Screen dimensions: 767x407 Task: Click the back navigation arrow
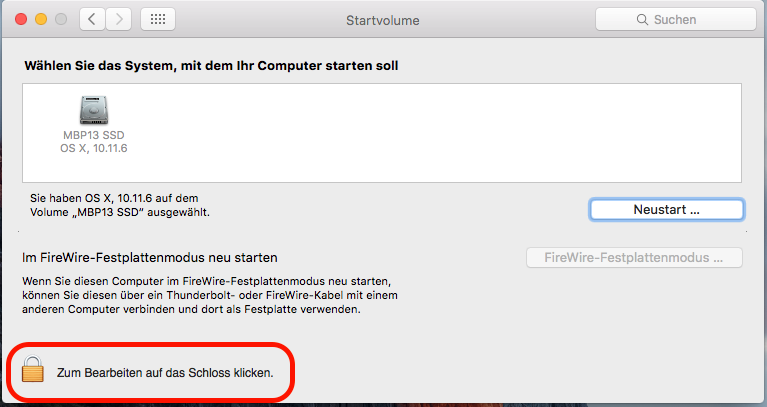93,19
